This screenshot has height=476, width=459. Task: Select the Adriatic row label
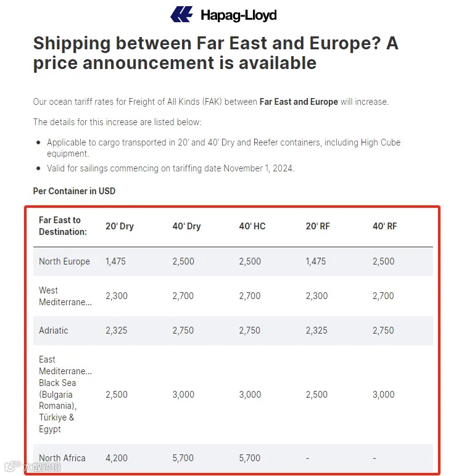(54, 330)
